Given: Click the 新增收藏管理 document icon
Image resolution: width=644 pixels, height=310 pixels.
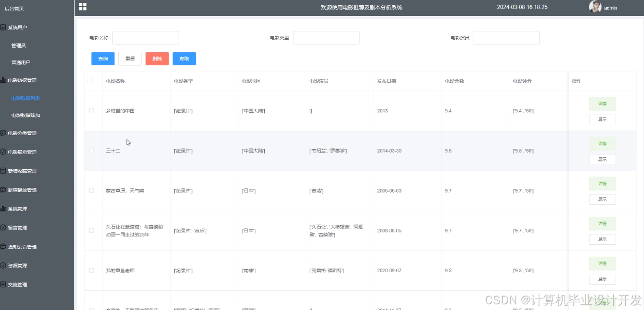Looking at the screenshot, I should click(3, 171).
